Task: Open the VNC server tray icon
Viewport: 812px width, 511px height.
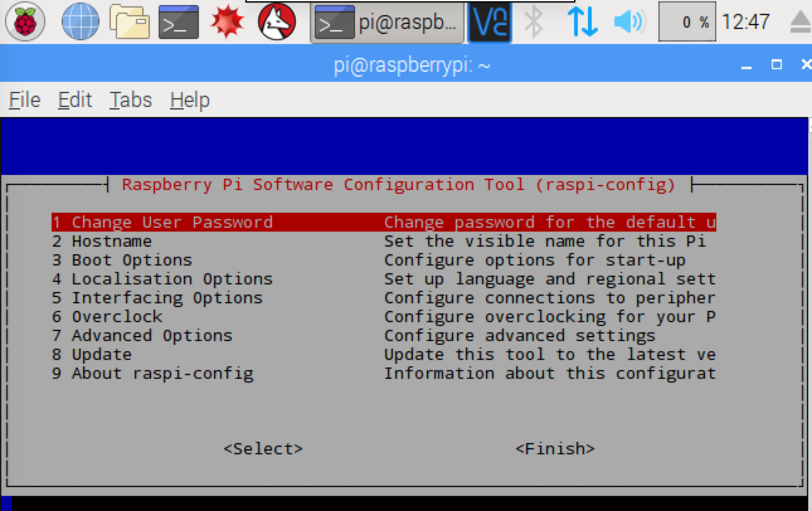Action: 490,22
